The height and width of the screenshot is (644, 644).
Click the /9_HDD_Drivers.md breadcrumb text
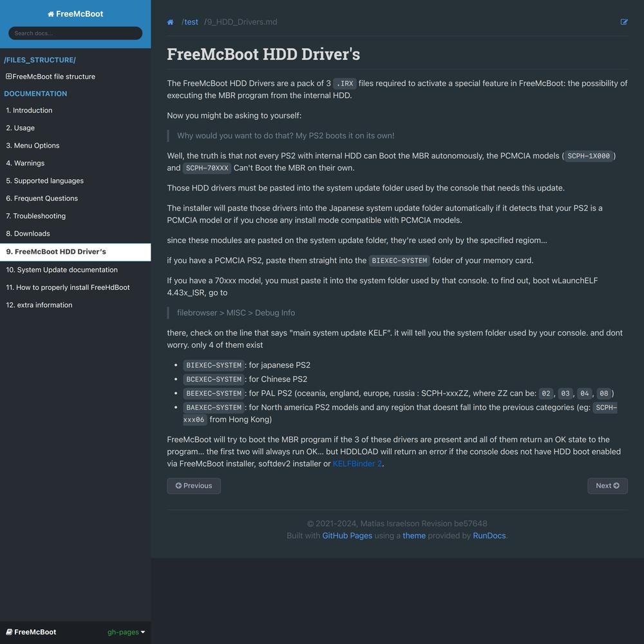(x=240, y=22)
